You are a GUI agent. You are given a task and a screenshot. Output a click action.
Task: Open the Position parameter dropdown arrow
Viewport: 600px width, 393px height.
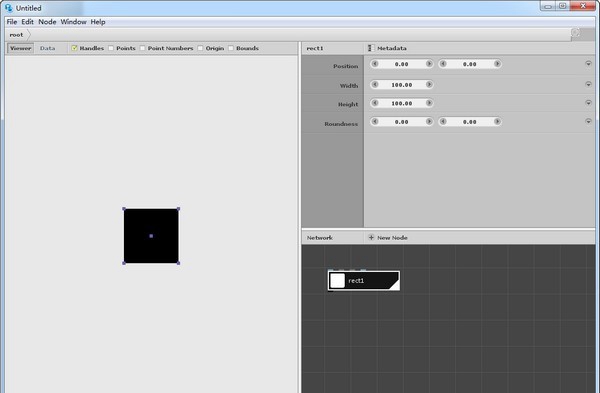click(x=588, y=64)
